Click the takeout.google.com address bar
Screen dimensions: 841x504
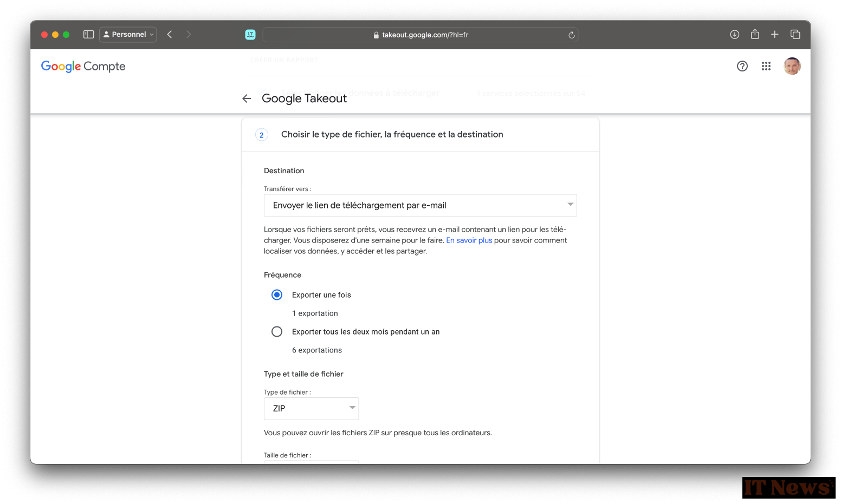pos(420,35)
